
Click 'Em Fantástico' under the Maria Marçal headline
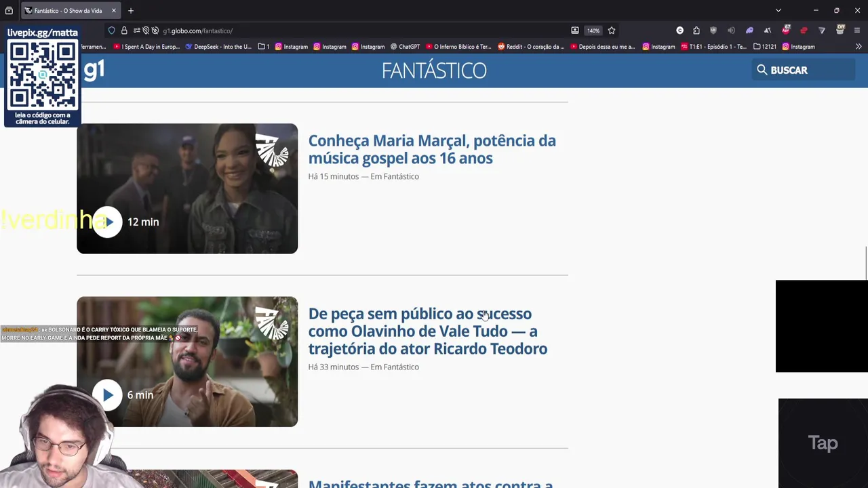(x=395, y=176)
